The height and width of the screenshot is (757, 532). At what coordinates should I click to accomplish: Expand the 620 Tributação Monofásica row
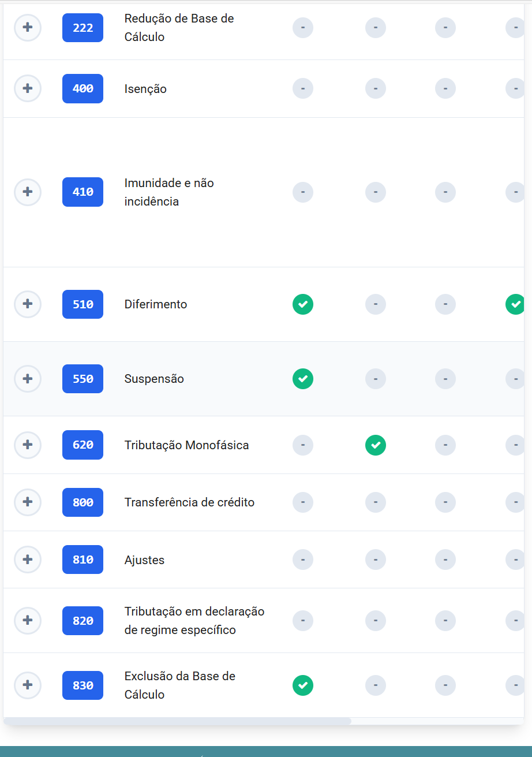28,445
